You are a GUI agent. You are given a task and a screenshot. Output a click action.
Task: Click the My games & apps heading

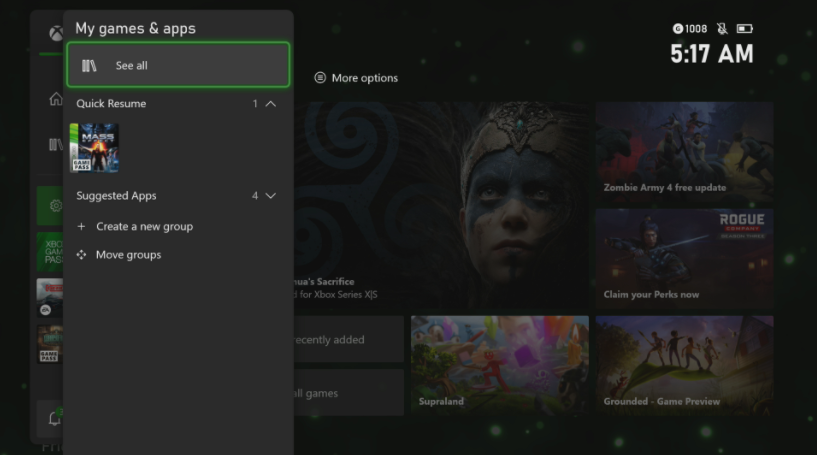135,29
